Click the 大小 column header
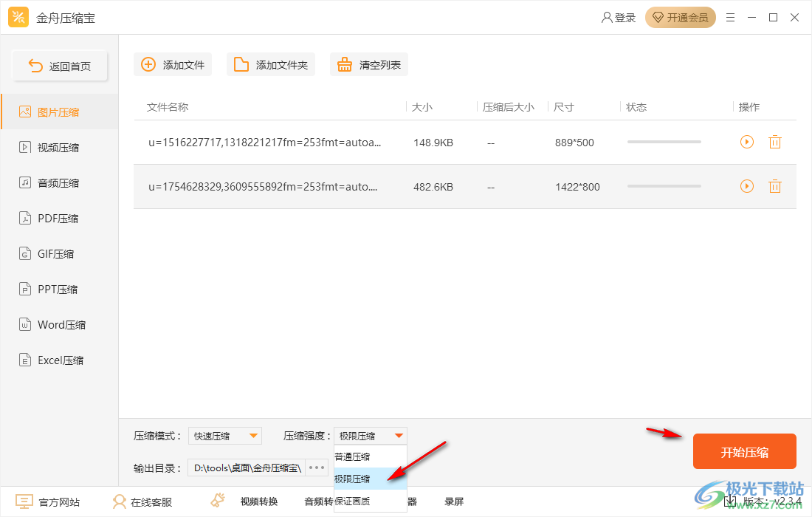Viewport: 812px width, 517px height. tap(422, 107)
